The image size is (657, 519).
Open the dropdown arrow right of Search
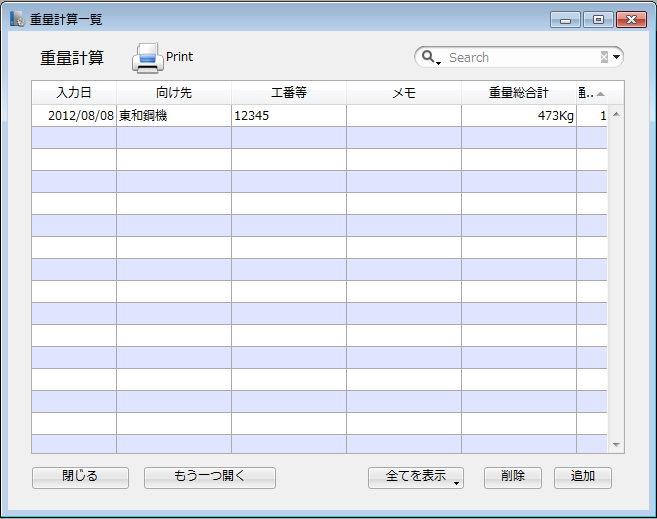pyautogui.click(x=617, y=57)
